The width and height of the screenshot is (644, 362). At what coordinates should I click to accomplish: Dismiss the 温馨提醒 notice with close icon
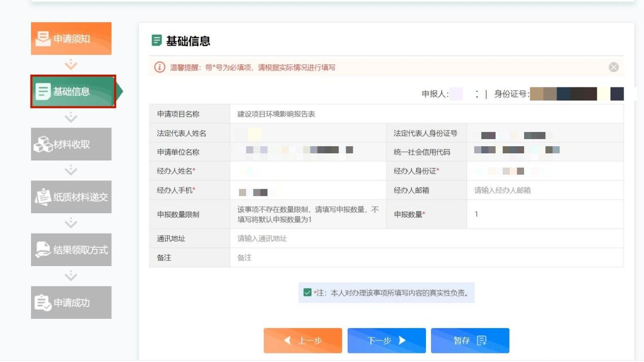pyautogui.click(x=614, y=67)
